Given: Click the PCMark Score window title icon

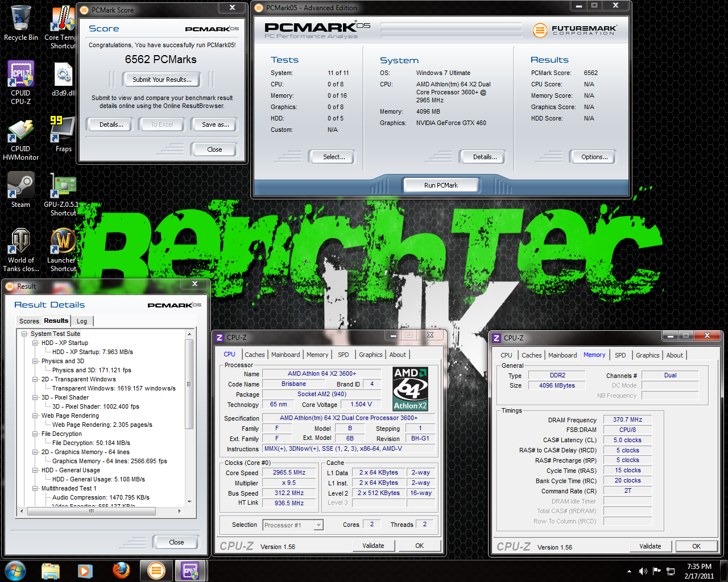Looking at the screenshot, I should tap(85, 10).
